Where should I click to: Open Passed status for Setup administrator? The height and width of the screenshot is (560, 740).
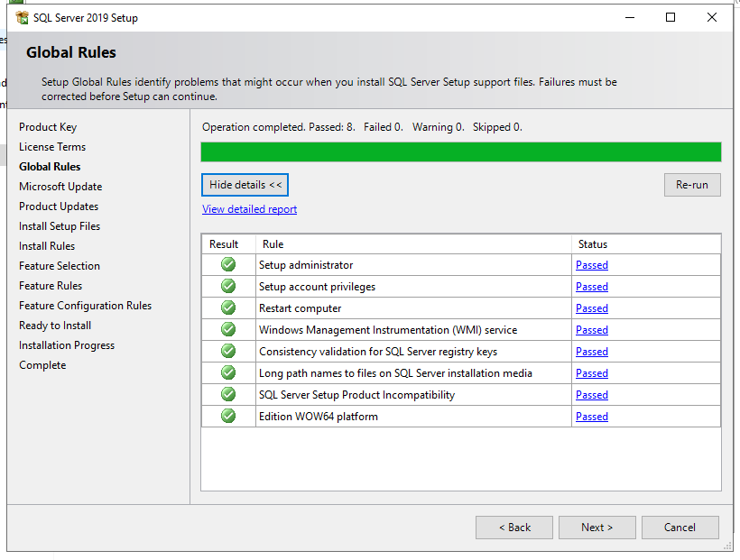[592, 265]
